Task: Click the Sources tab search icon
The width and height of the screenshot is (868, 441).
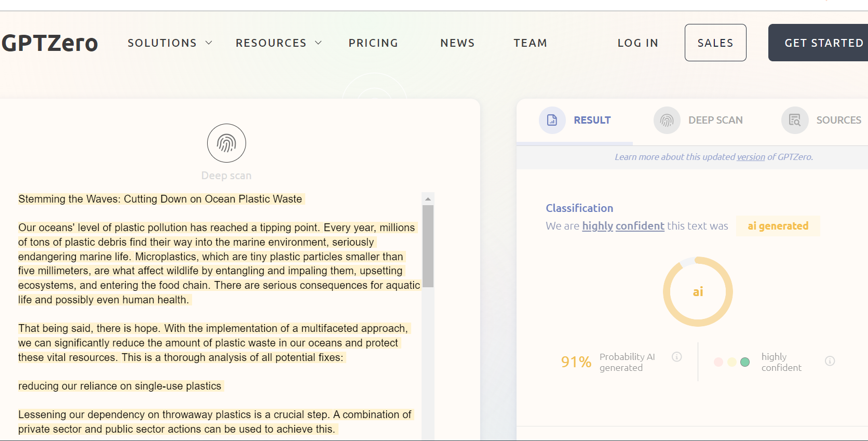Action: tap(794, 121)
